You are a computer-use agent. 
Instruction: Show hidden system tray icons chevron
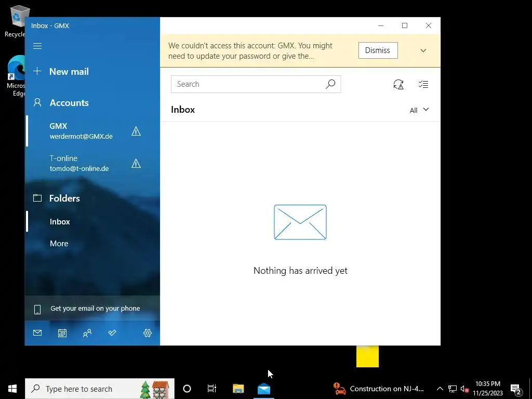coord(440,389)
